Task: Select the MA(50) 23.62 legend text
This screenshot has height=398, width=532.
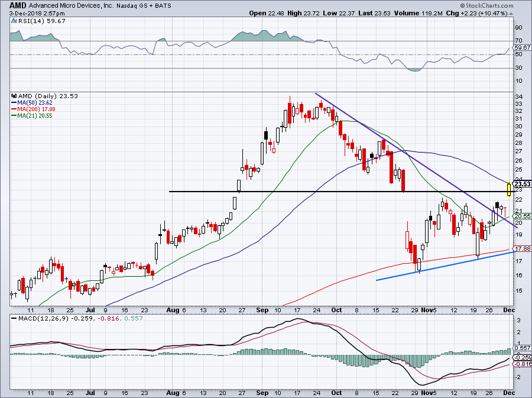Action: coord(35,102)
